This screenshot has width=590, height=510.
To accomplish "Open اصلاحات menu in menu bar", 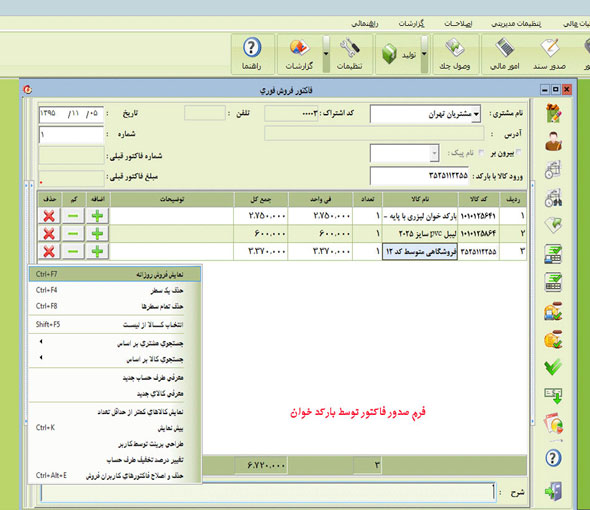I will click(458, 24).
